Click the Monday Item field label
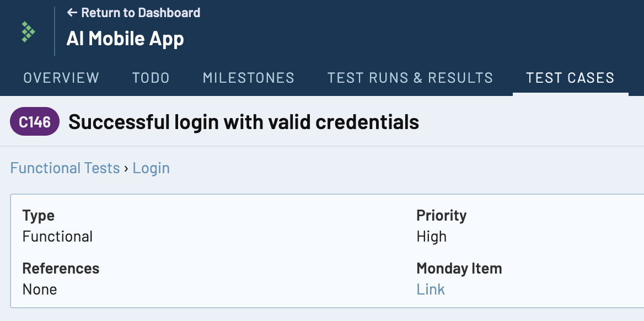The image size is (644, 321). [459, 269]
